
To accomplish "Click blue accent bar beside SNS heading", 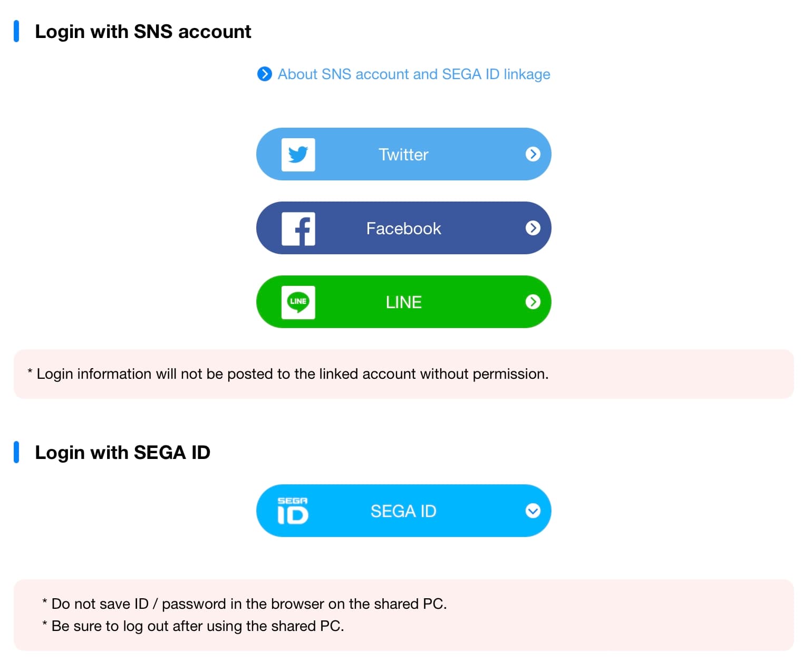I will coord(16,31).
